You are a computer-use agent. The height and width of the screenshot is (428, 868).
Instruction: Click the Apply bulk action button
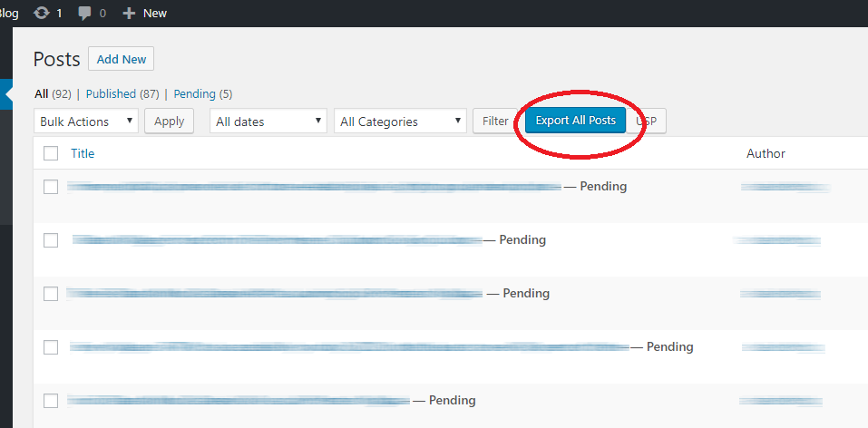click(169, 122)
